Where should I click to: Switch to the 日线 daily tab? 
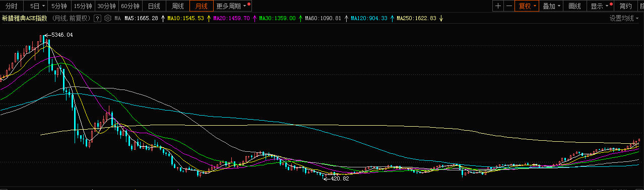pos(154,6)
